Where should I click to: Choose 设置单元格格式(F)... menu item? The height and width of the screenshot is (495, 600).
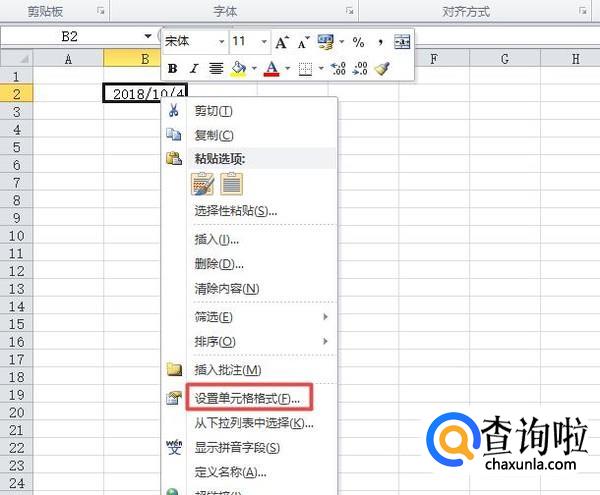[247, 399]
